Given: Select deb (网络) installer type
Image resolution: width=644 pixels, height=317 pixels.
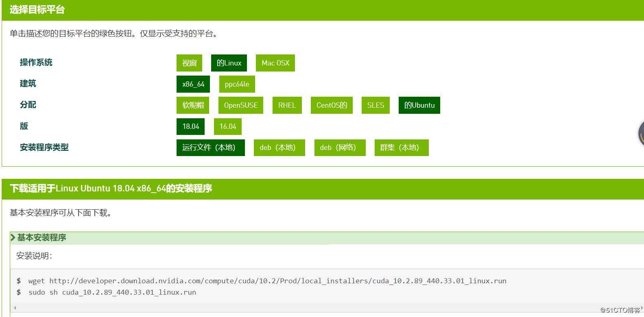Looking at the screenshot, I should click(340, 148).
